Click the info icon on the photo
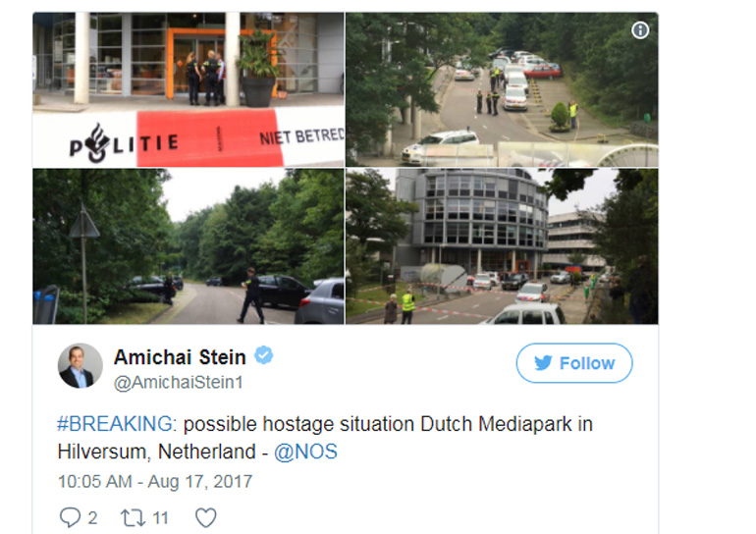Image resolution: width=756 pixels, height=534 pixels. pyautogui.click(x=640, y=30)
